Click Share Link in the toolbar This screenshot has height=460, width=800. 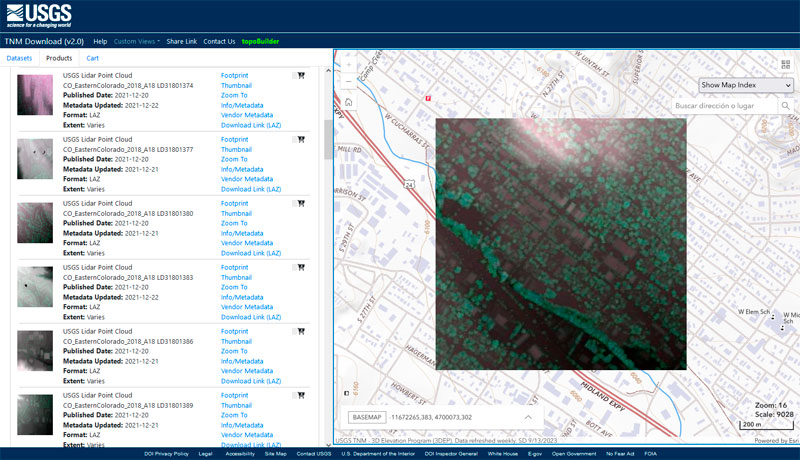[x=182, y=41]
